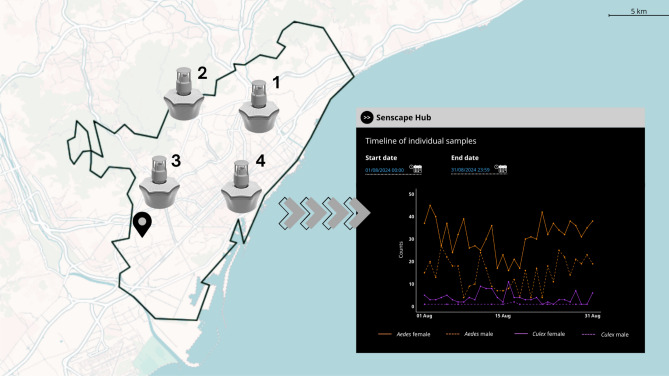The height and width of the screenshot is (376, 669).
Task: Click the solid orange Aedes female line swatch
Action: [385, 334]
